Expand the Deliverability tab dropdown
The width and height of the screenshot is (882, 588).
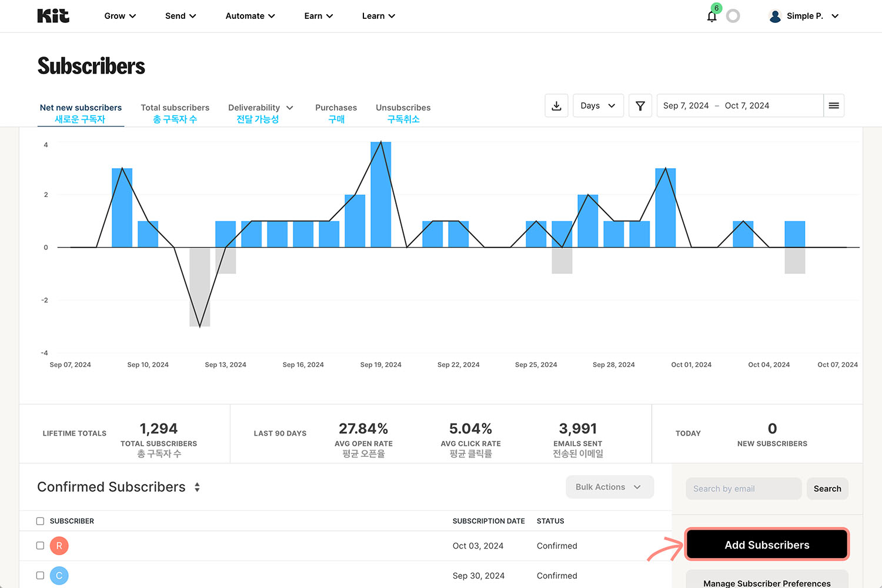click(289, 108)
